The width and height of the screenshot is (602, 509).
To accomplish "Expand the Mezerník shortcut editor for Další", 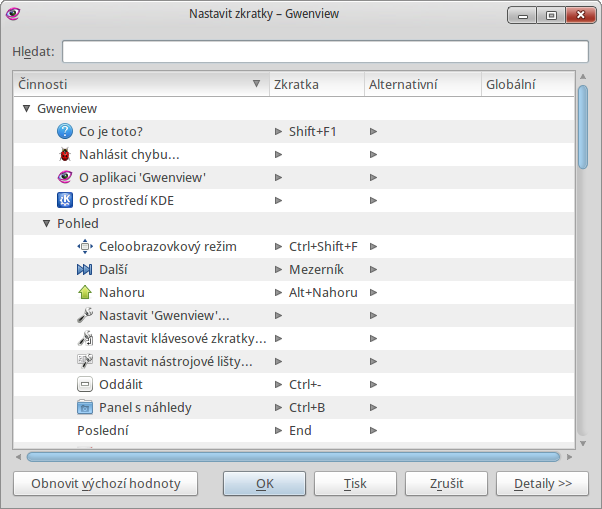I will point(279,269).
